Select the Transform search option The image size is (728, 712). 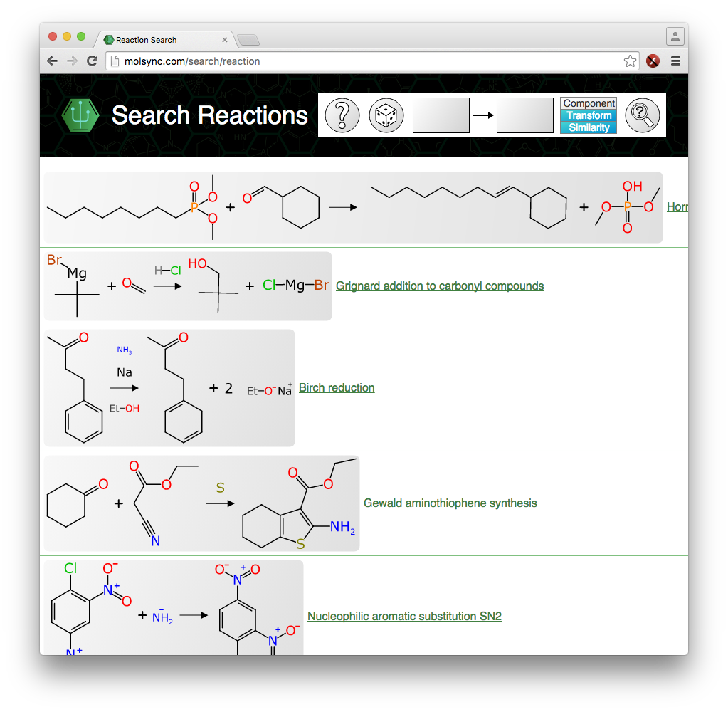[x=588, y=115]
